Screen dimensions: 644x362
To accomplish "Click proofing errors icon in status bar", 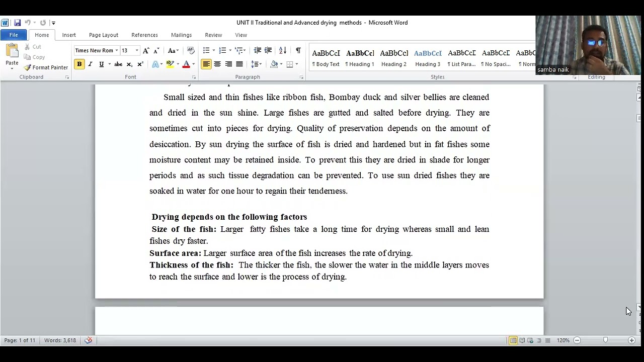I will point(89,340).
